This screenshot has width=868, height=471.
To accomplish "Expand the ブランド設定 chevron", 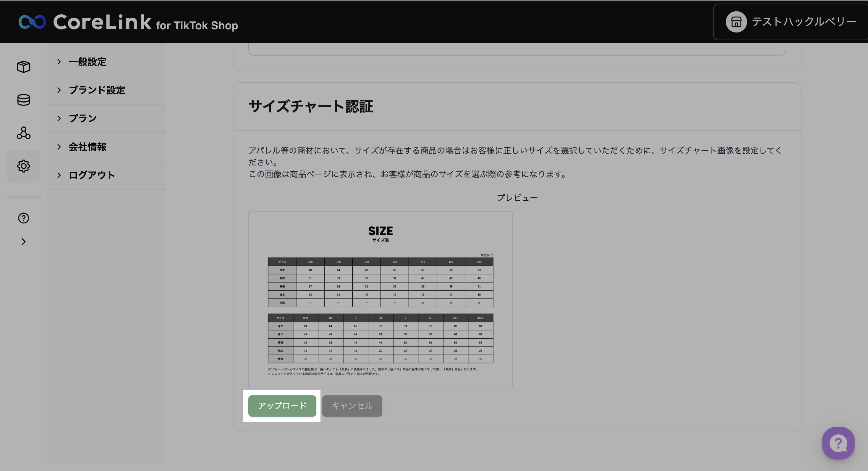I will click(x=59, y=90).
